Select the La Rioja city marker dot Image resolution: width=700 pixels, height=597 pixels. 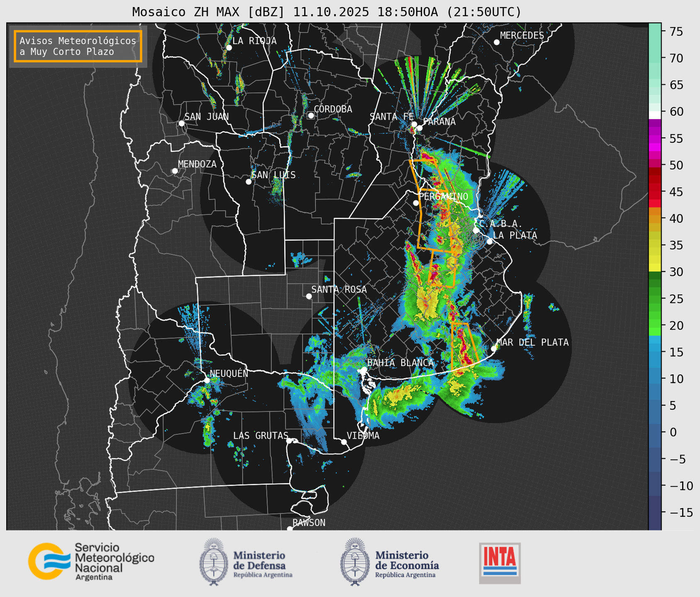[229, 48]
